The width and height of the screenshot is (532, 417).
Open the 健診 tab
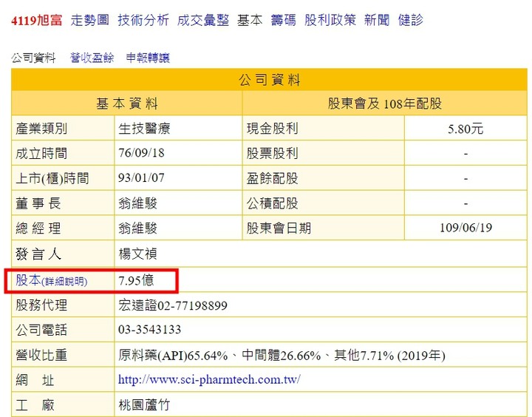click(411, 21)
